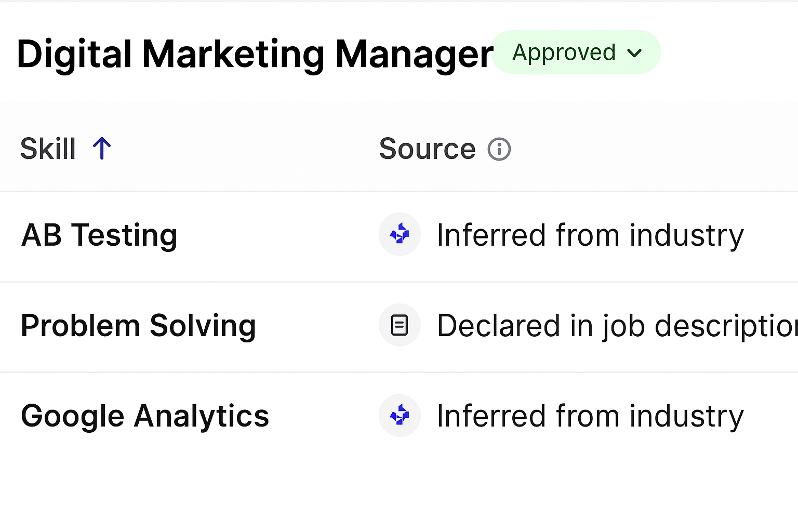Click the Approved label text
Viewport: 798px width, 532px height.
(564, 52)
